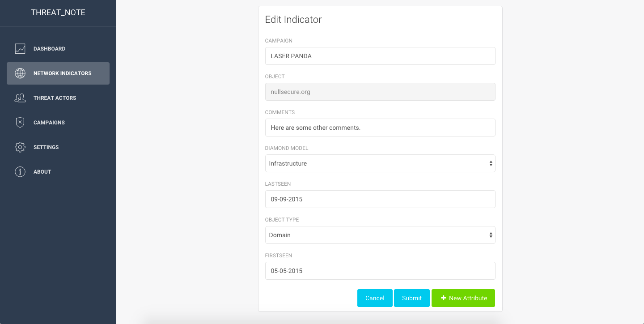Image resolution: width=644 pixels, height=324 pixels.
Task: Open the Threat Actors page
Action: tap(58, 98)
